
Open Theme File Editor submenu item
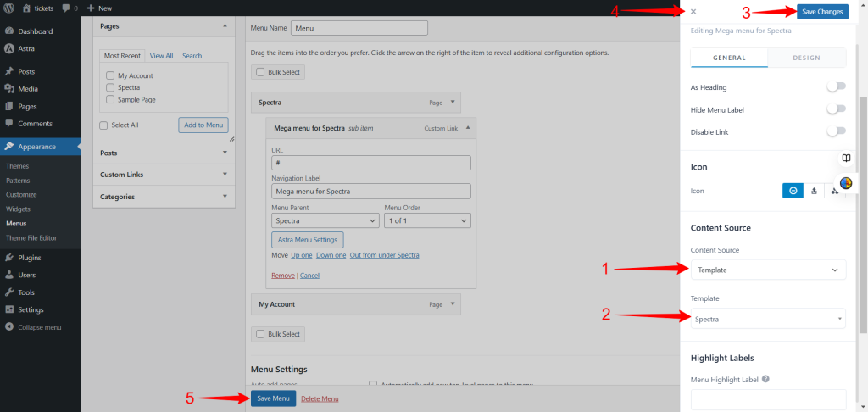coord(31,238)
